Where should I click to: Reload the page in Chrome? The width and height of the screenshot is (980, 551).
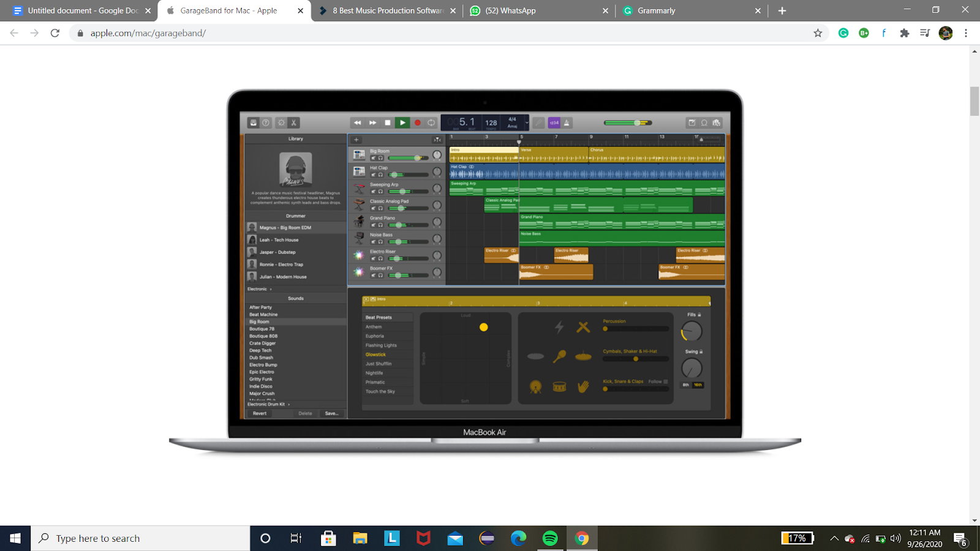pyautogui.click(x=55, y=33)
